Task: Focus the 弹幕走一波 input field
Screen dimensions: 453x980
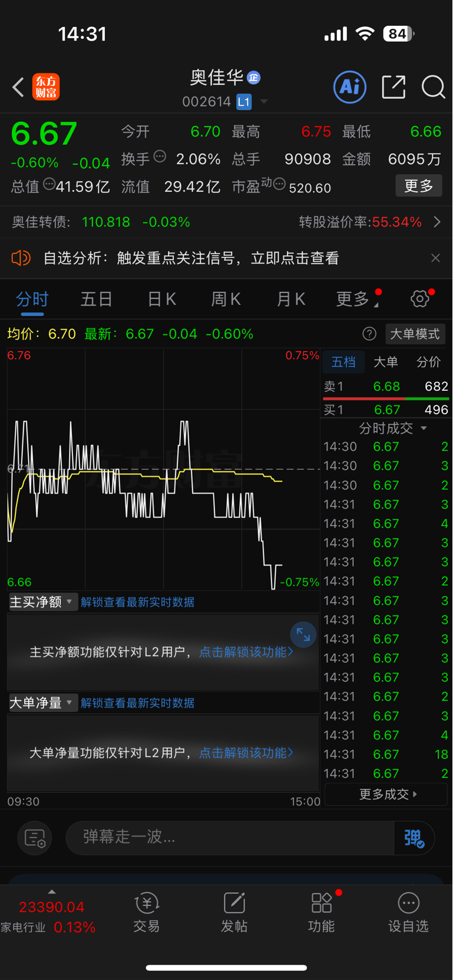Action: click(230, 838)
